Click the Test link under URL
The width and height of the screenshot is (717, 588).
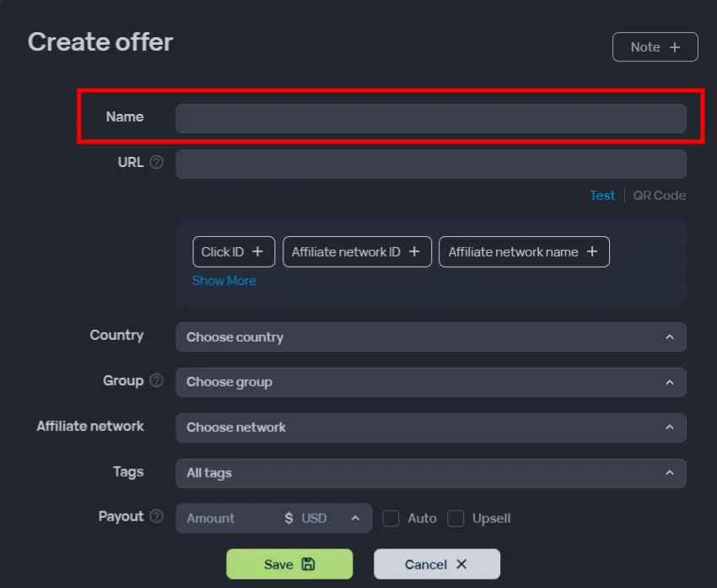tap(602, 196)
